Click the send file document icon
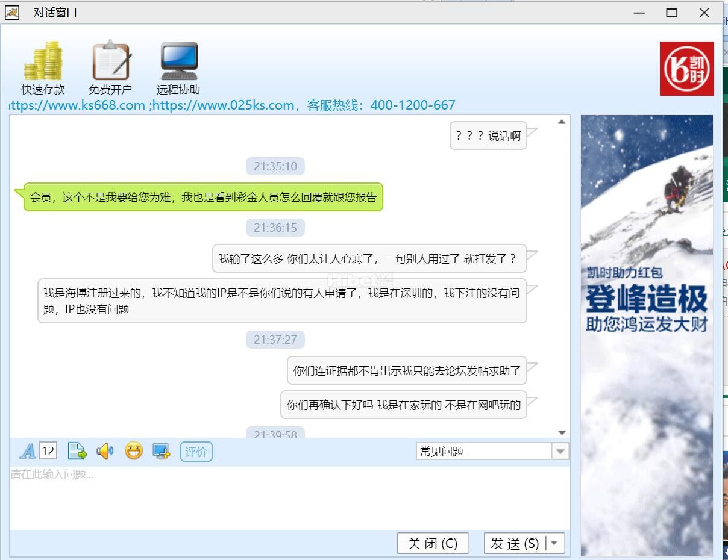 tap(77, 451)
